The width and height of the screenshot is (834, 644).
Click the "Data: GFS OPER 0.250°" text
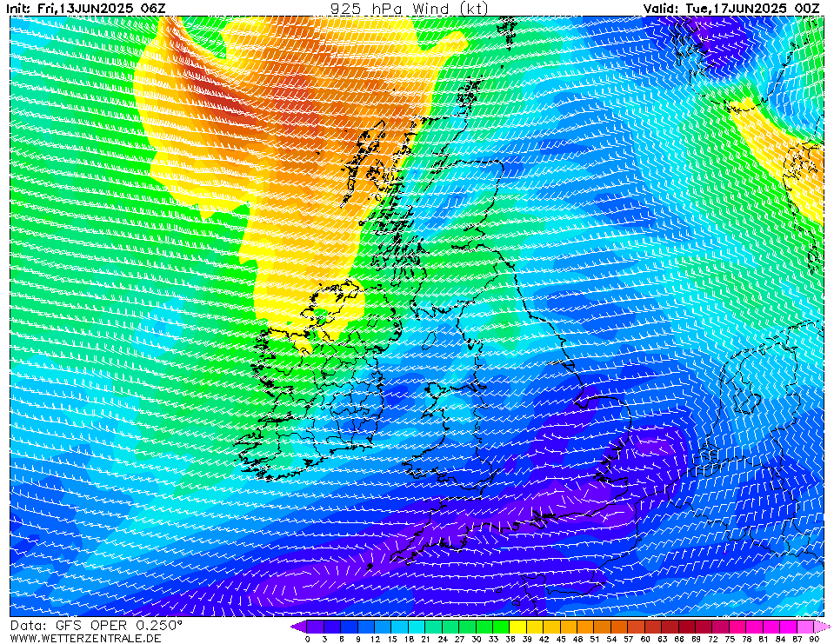pyautogui.click(x=96, y=626)
